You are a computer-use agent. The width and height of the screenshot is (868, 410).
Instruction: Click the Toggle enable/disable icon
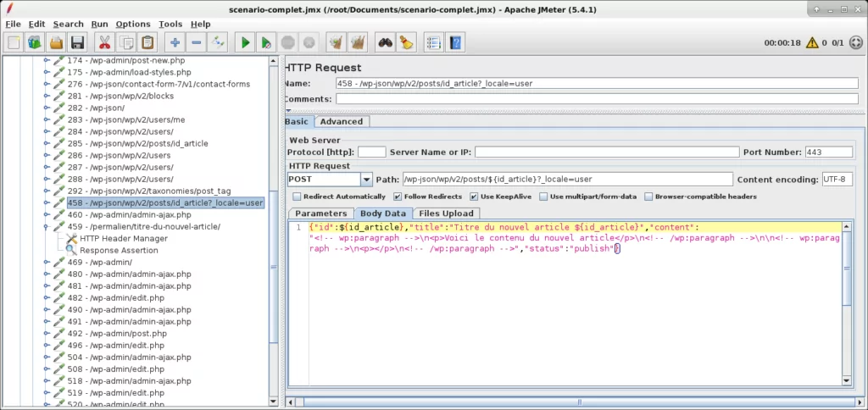pyautogui.click(x=218, y=42)
